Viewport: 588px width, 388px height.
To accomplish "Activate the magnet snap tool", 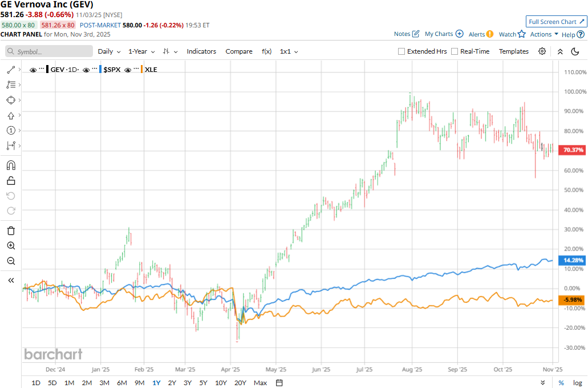I will click(11, 165).
